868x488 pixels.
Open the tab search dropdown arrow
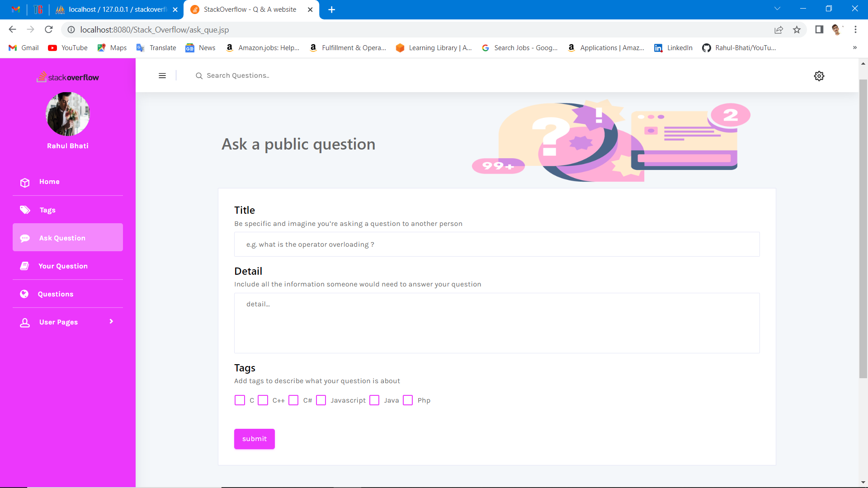pos(777,9)
